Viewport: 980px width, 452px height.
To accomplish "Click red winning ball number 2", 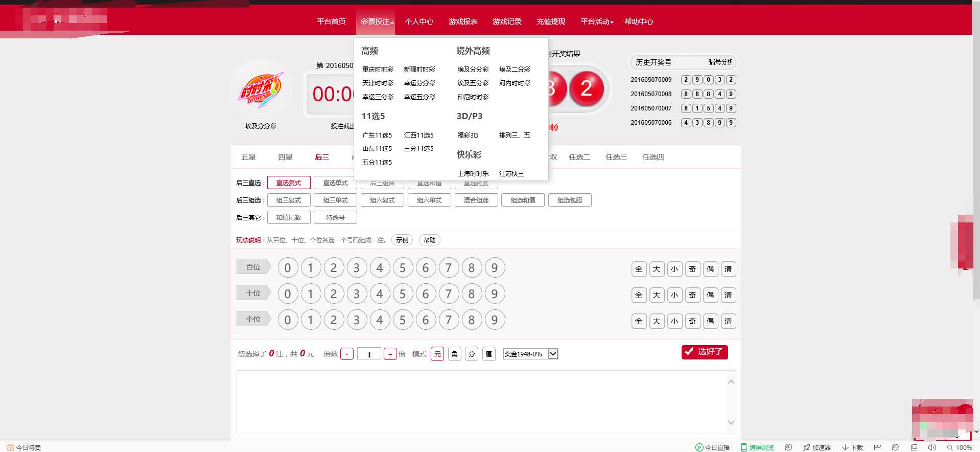I will (x=586, y=89).
